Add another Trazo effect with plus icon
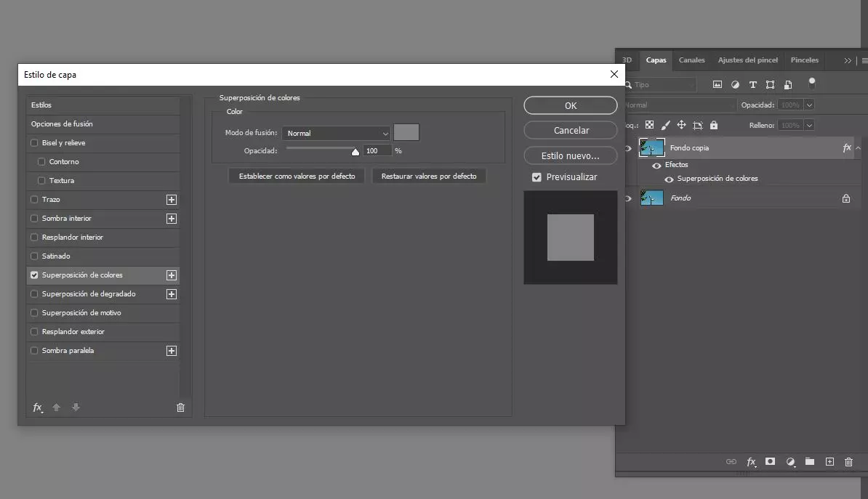Screen dimensions: 868x499 point(172,200)
